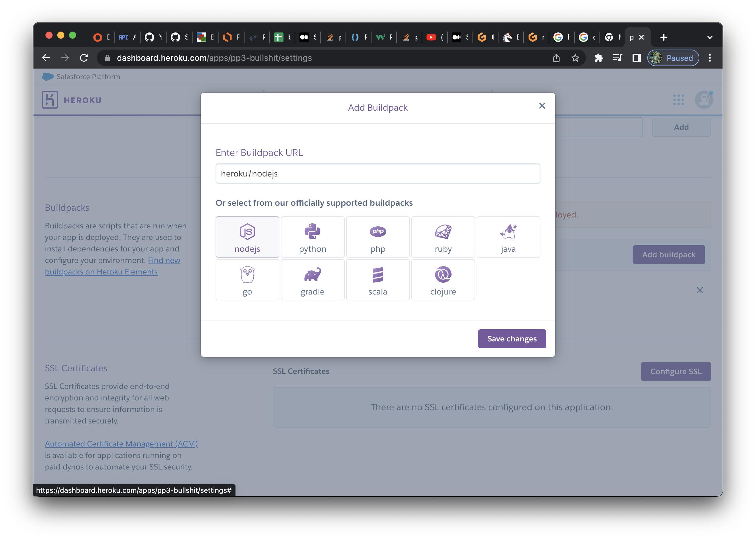Open Chrome's three-dot menu

coord(710,58)
